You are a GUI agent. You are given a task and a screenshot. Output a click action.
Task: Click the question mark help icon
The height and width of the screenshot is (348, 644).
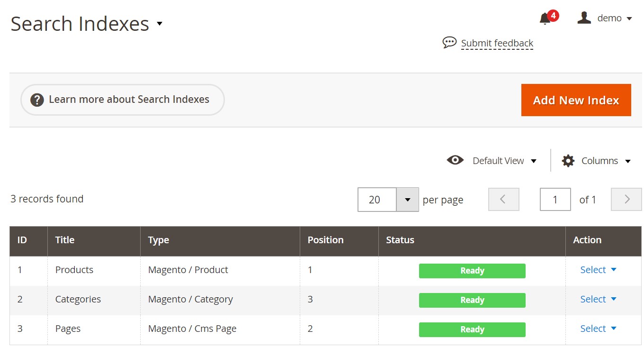coord(37,100)
